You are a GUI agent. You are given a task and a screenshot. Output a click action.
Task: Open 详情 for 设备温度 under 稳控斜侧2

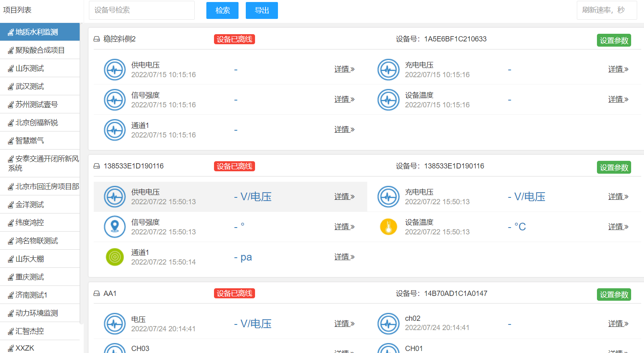click(618, 99)
